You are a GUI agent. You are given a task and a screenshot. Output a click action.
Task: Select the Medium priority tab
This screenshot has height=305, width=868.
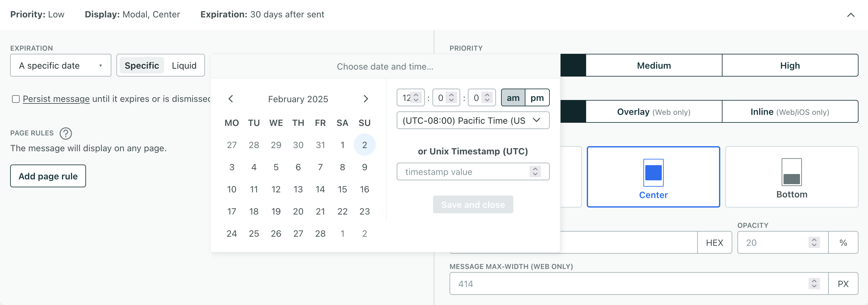tap(654, 65)
